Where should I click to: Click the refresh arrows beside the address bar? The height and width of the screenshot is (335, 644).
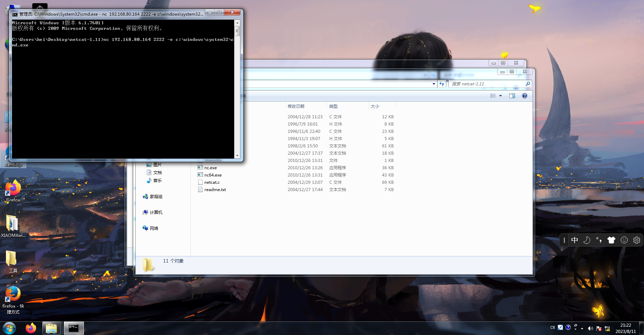pos(441,84)
